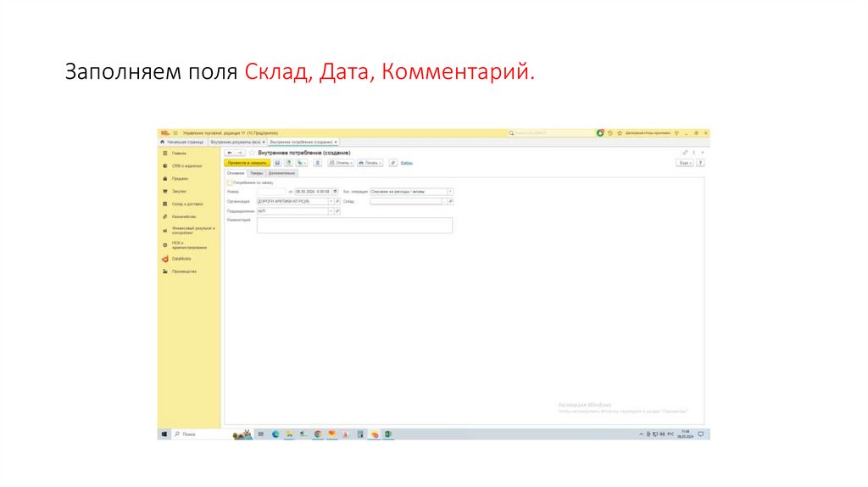Open the Еще menu button
Image resolution: width=868 pixels, height=487 pixels.
tap(684, 163)
